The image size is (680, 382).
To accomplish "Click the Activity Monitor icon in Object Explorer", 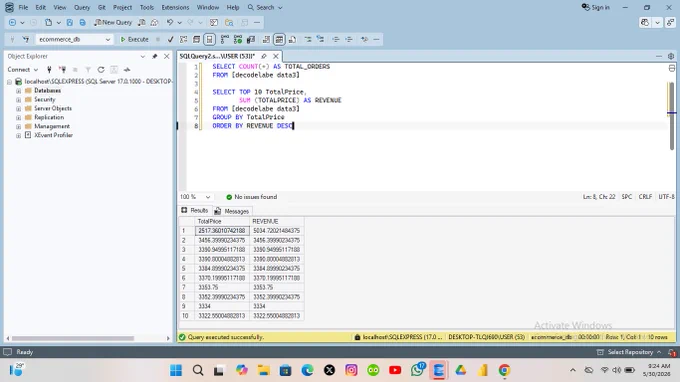I will (127, 69).
